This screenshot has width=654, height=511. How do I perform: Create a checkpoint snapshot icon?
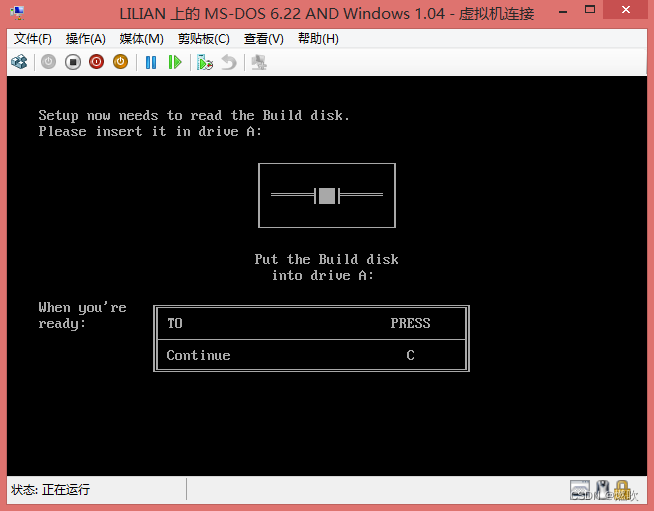click(x=205, y=63)
